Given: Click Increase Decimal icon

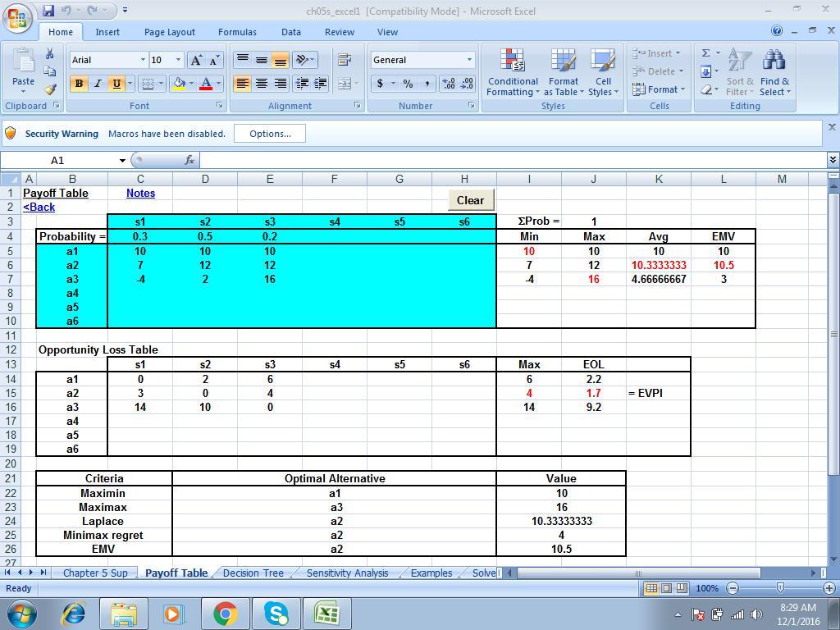Looking at the screenshot, I should click(x=449, y=84).
